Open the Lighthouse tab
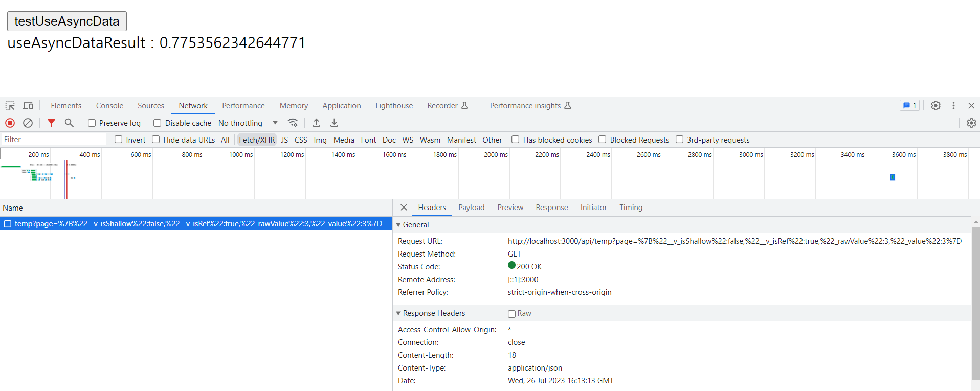Viewport: 980px width, 391px height. tap(394, 106)
